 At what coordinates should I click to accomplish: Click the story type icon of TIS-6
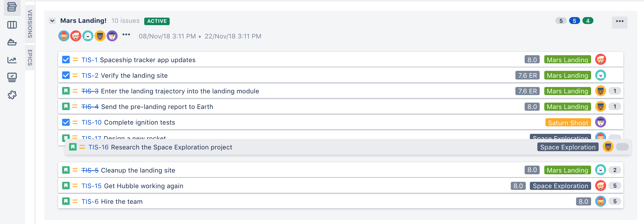point(66,201)
